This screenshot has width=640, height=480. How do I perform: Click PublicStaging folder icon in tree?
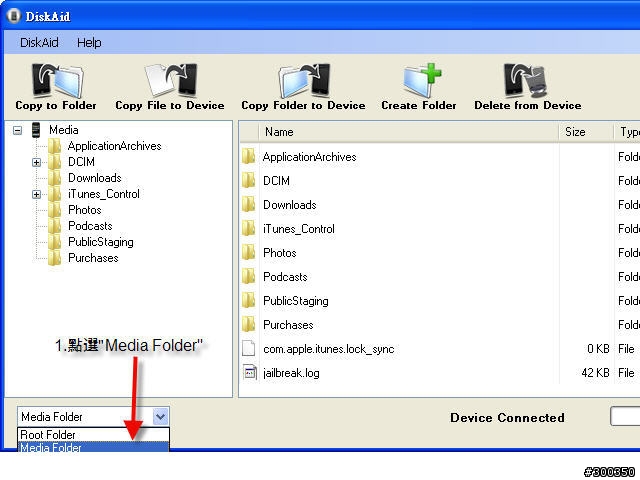point(55,242)
